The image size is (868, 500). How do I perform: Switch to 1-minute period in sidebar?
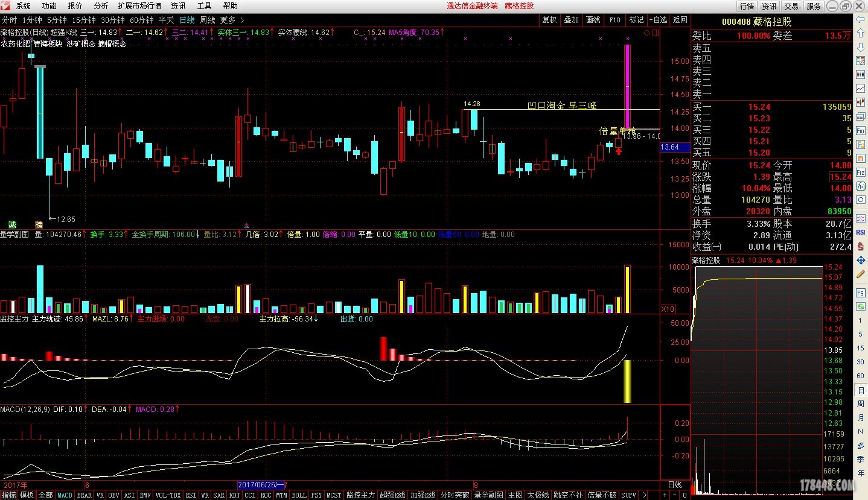[x=861, y=320]
